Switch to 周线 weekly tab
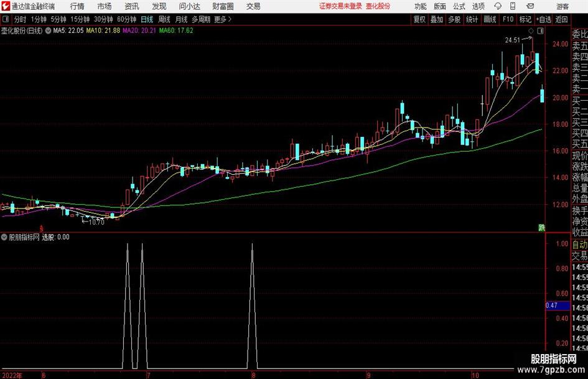Image resolution: width=588 pixels, height=379 pixels. click(164, 19)
